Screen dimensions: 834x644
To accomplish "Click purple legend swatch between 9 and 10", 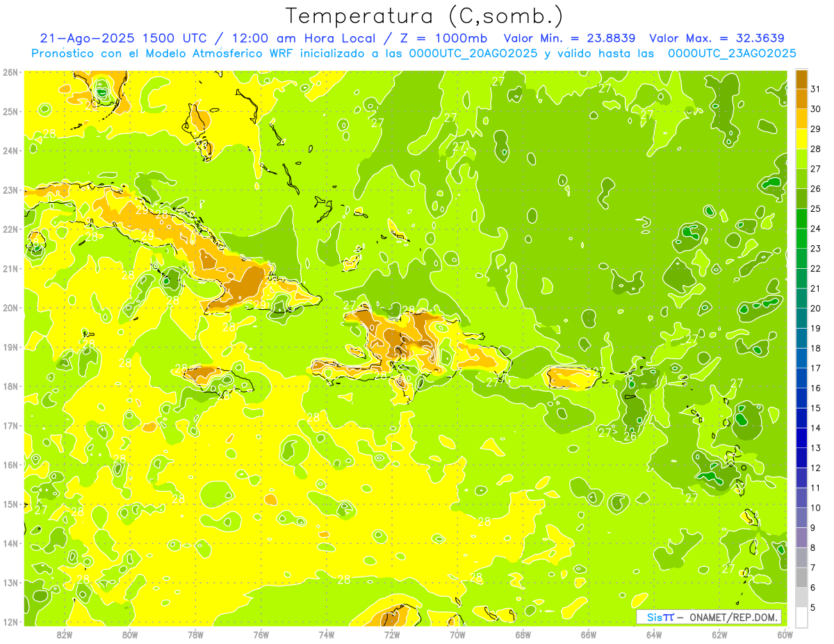I will pos(801,518).
